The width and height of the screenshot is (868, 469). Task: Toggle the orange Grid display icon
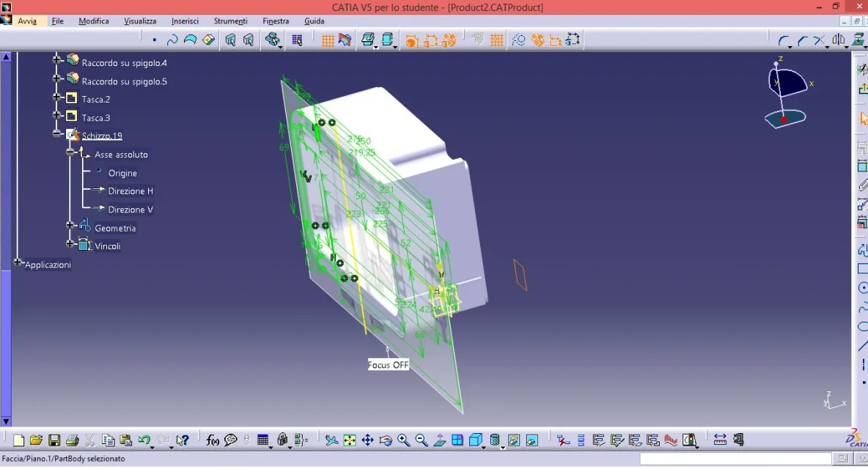tap(328, 40)
